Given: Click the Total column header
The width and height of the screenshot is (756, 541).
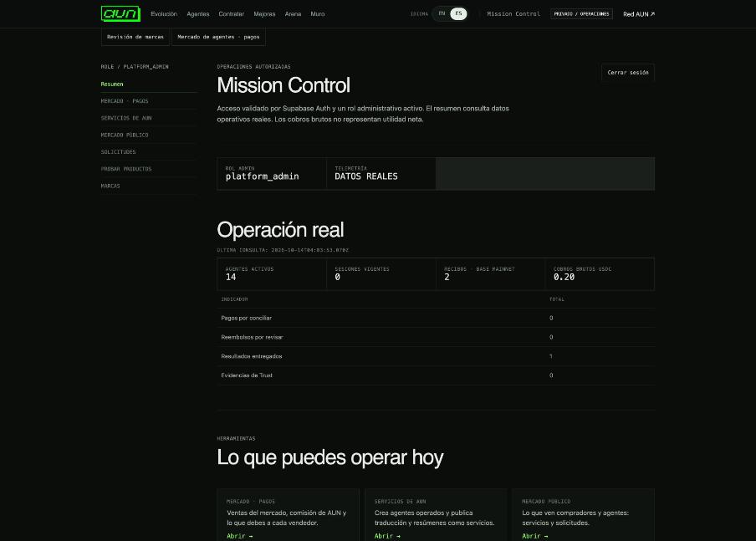Looking at the screenshot, I should (x=557, y=299).
